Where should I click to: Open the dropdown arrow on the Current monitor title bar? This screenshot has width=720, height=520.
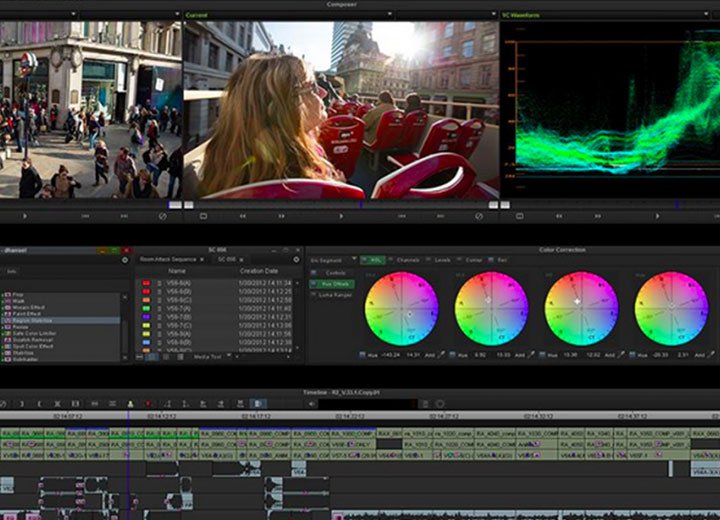[x=389, y=15]
